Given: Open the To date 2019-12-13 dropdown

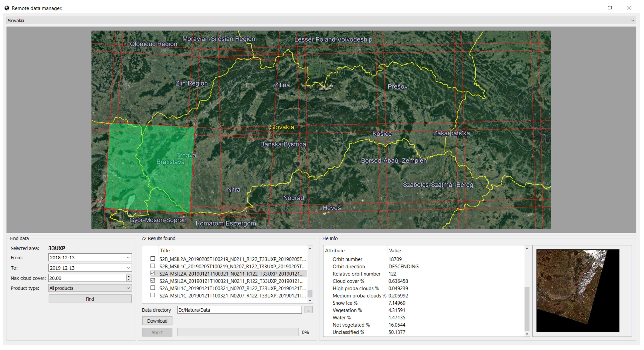Looking at the screenshot, I should 128,268.
